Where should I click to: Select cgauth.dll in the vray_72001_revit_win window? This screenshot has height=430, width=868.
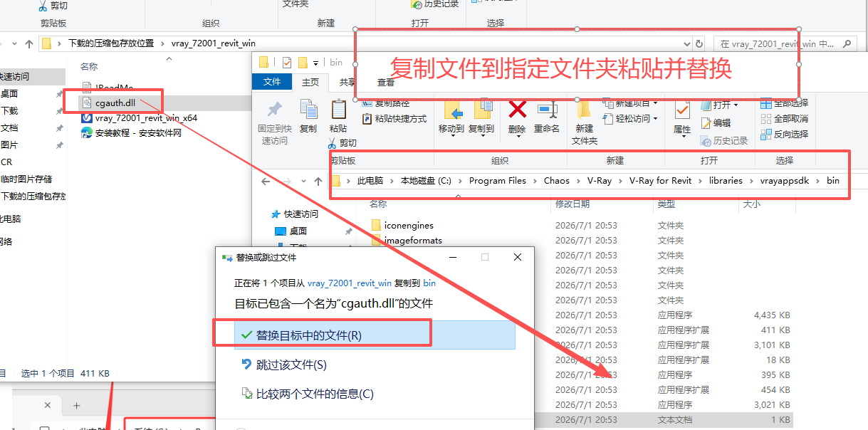point(115,103)
